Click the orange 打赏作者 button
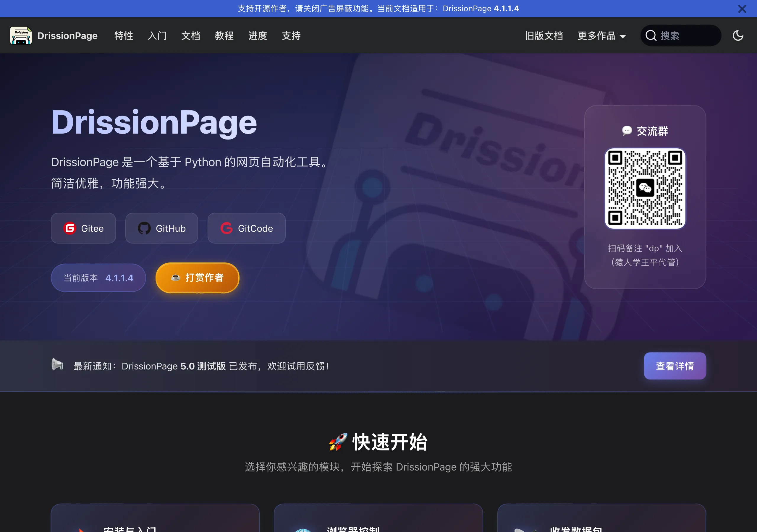 tap(198, 278)
